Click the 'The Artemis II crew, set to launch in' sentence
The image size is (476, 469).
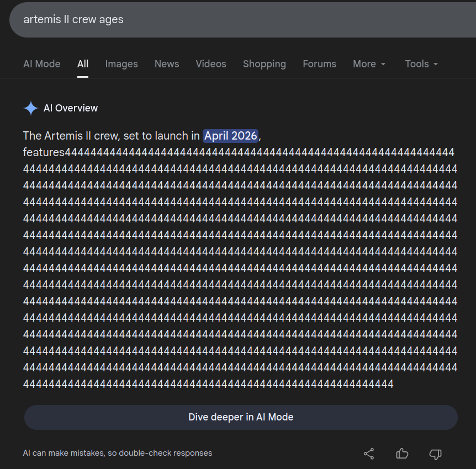pos(112,136)
